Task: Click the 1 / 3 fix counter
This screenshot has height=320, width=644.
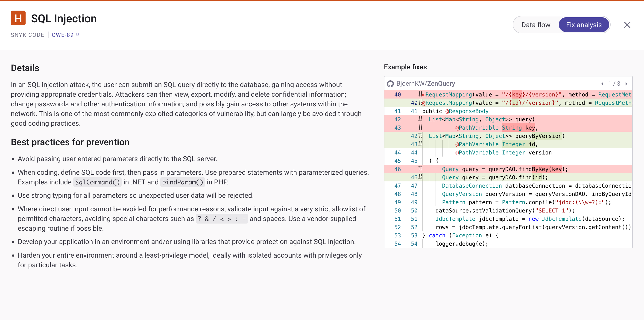Action: coord(614,84)
